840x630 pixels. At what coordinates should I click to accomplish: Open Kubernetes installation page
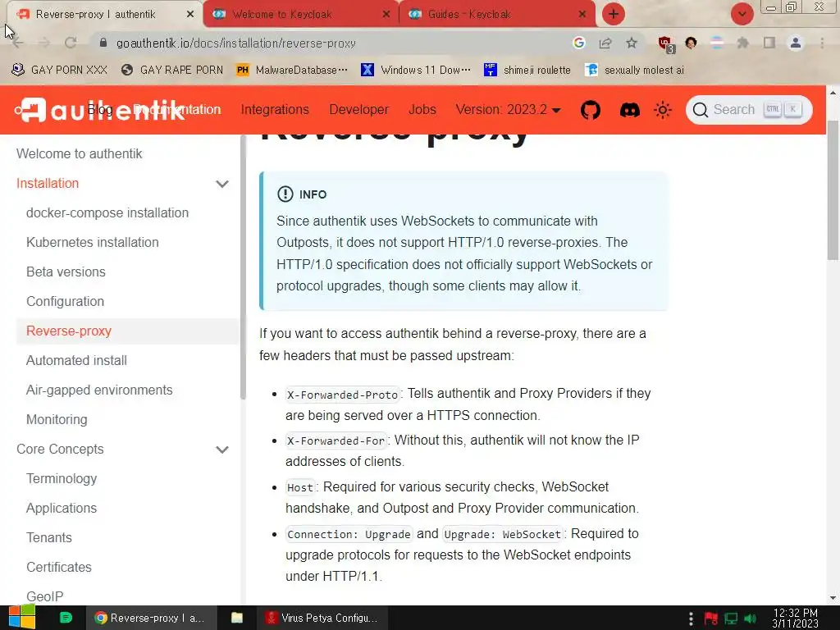tap(92, 242)
